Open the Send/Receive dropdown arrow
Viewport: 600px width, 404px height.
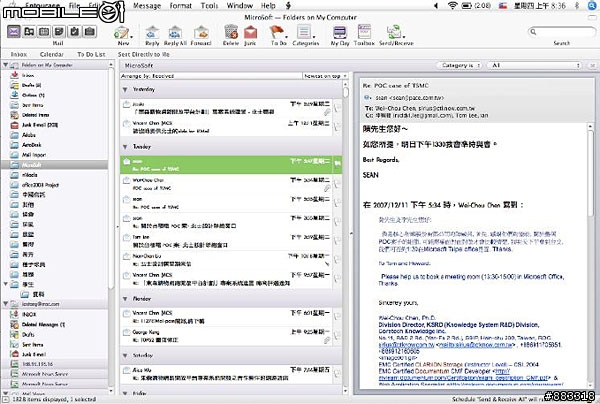404,37
